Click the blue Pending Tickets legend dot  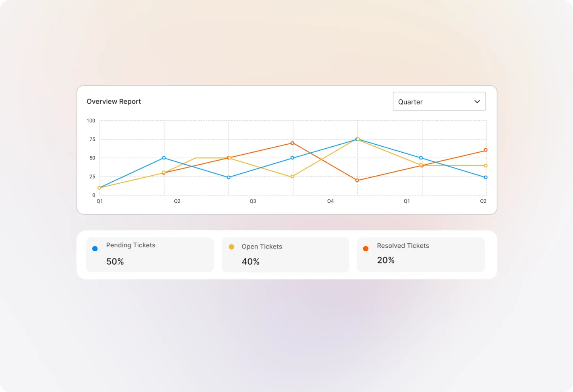click(95, 248)
